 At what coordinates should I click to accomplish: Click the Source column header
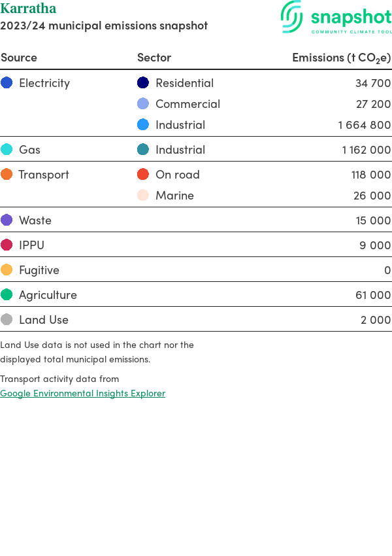tap(19, 58)
